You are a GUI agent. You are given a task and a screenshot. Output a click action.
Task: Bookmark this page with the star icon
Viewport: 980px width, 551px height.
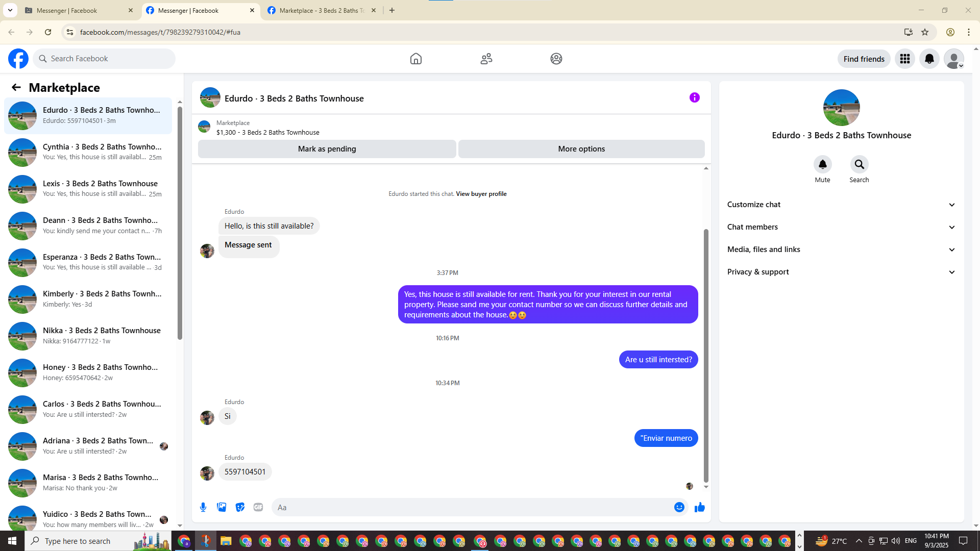point(925,32)
